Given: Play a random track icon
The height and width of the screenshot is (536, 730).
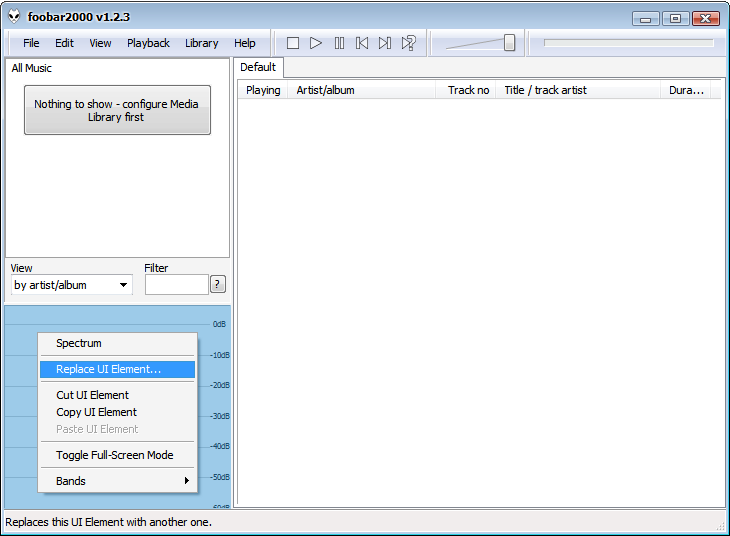Looking at the screenshot, I should (x=408, y=43).
